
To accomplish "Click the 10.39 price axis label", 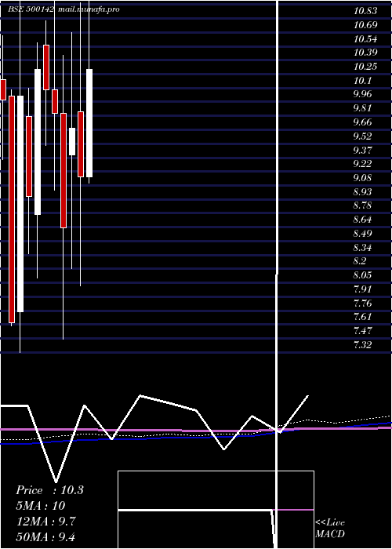I will [365, 53].
